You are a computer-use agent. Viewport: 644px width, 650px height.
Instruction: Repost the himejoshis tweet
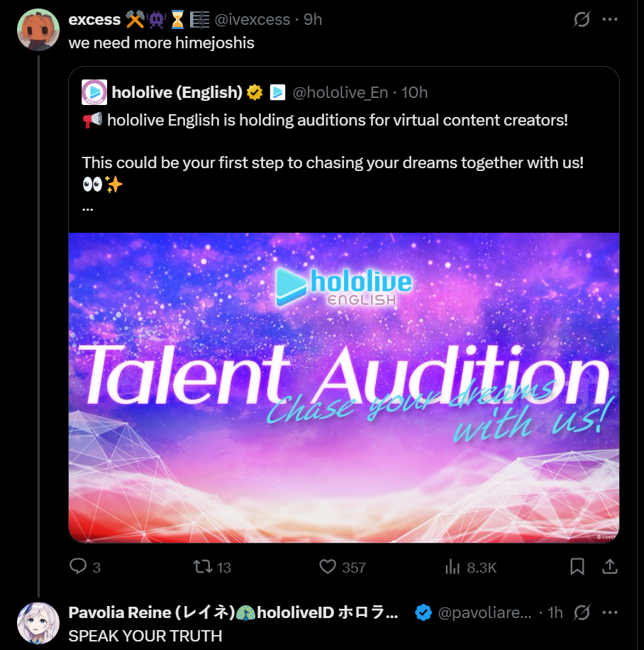(204, 566)
